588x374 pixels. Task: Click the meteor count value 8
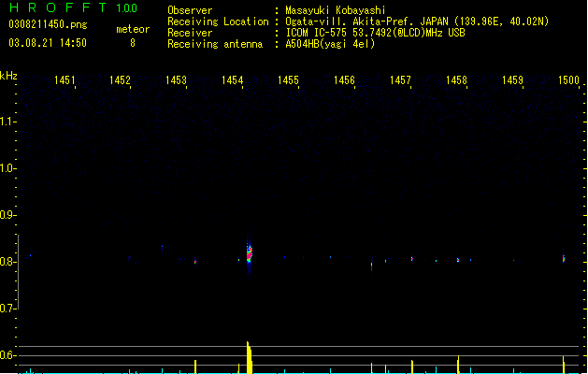[x=133, y=43]
